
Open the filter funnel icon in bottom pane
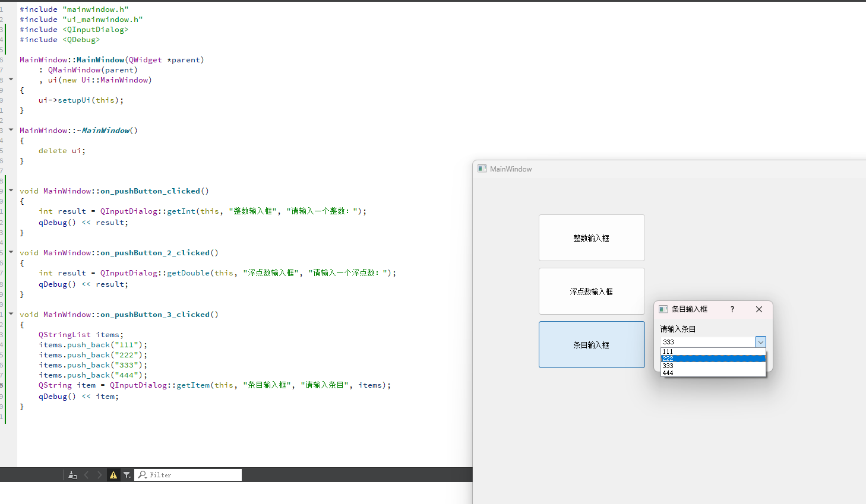click(127, 474)
